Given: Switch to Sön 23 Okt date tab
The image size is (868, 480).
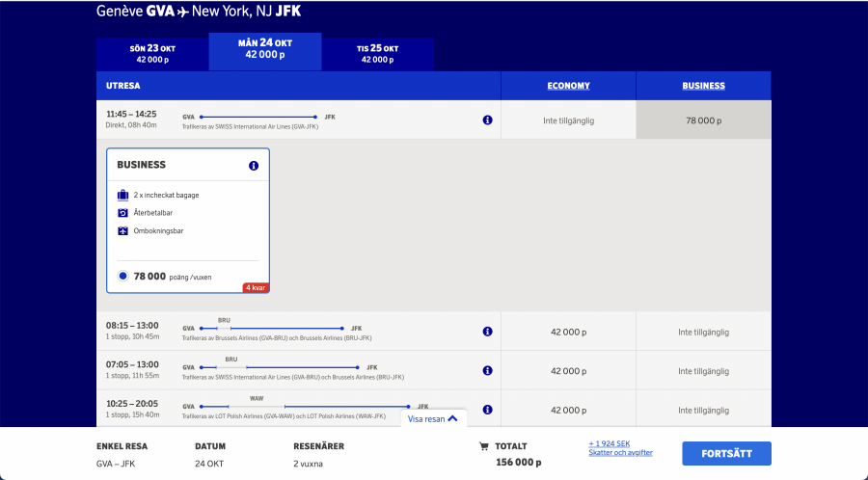Looking at the screenshot, I should [151, 53].
